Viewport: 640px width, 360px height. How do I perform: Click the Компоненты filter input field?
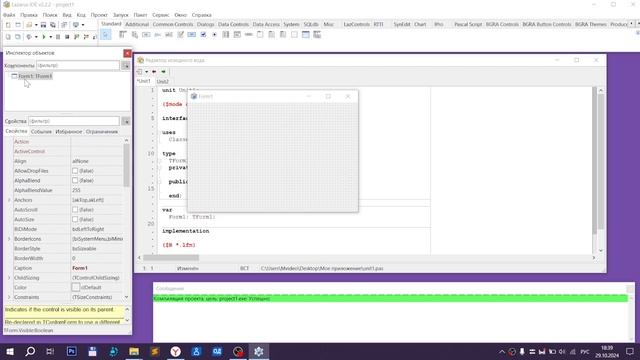78,65
